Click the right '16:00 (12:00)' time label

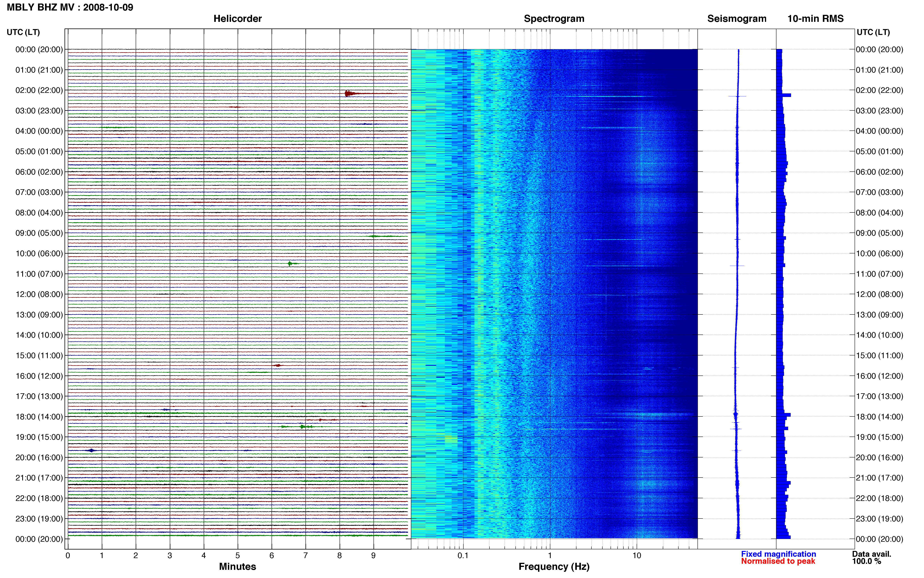879,376
